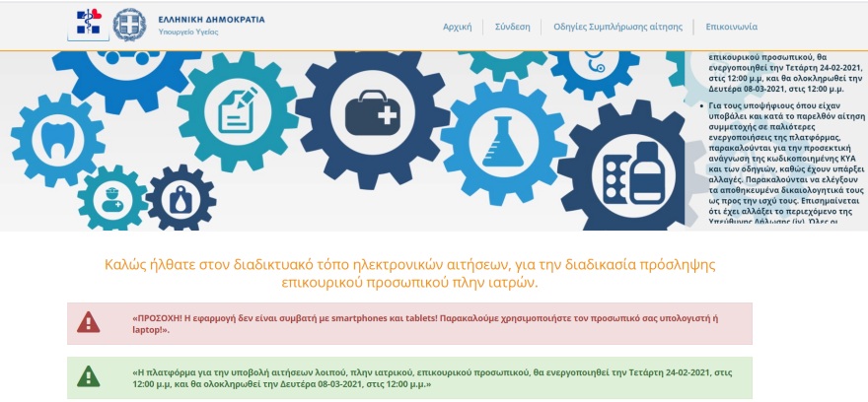This screenshot has width=868, height=402.
Task: Click the nurse figure gear icon
Action: (x=112, y=198)
